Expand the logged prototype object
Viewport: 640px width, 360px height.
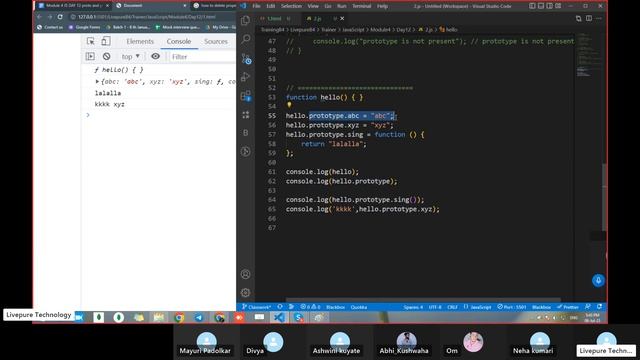click(x=97, y=82)
